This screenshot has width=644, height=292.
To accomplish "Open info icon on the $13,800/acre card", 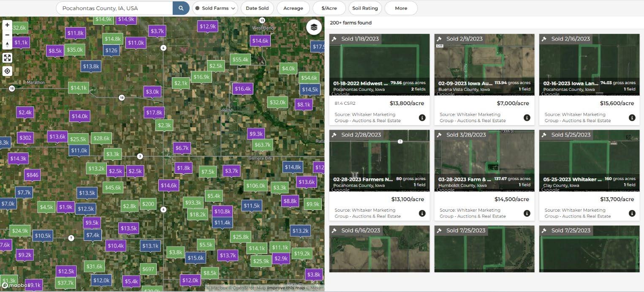I will [422, 117].
